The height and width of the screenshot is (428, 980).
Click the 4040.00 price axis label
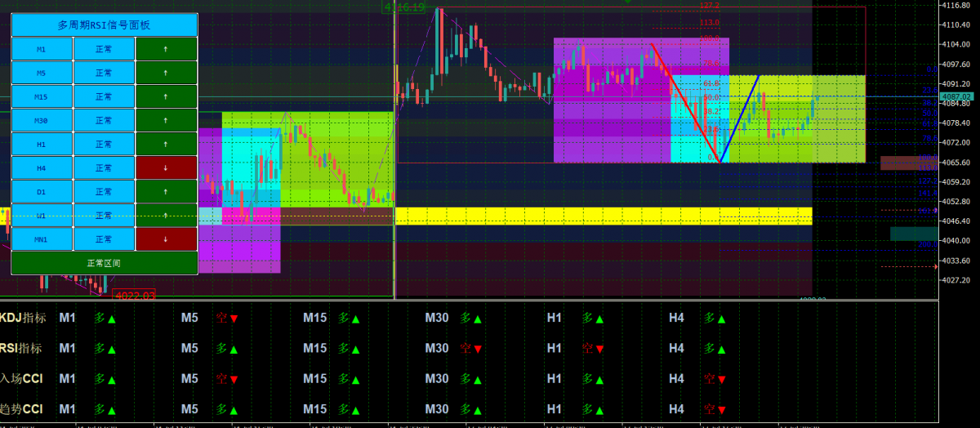coord(957,241)
